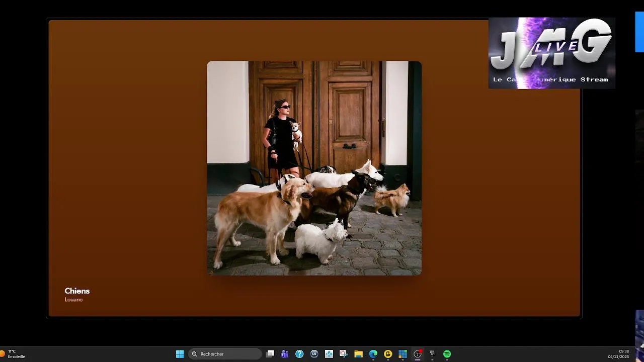Open Microsoft Edge from the taskbar
Image resolution: width=644 pixels, height=362 pixels.
[373, 354]
